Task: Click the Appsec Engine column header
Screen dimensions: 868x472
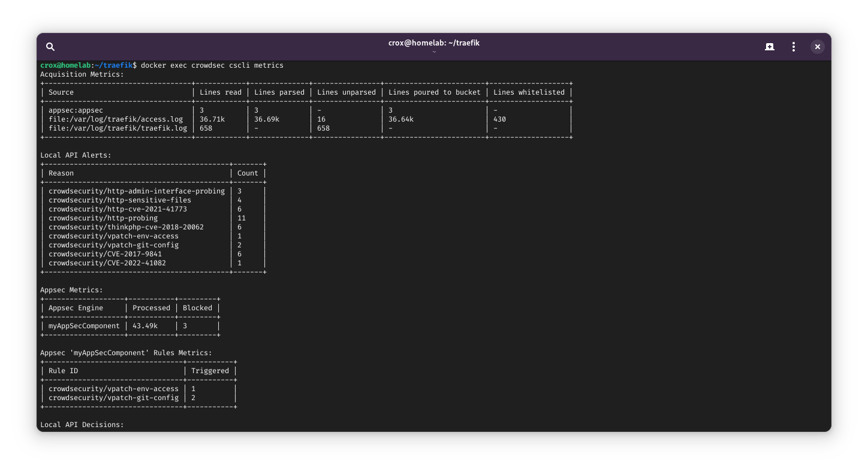Action: pyautogui.click(x=76, y=308)
